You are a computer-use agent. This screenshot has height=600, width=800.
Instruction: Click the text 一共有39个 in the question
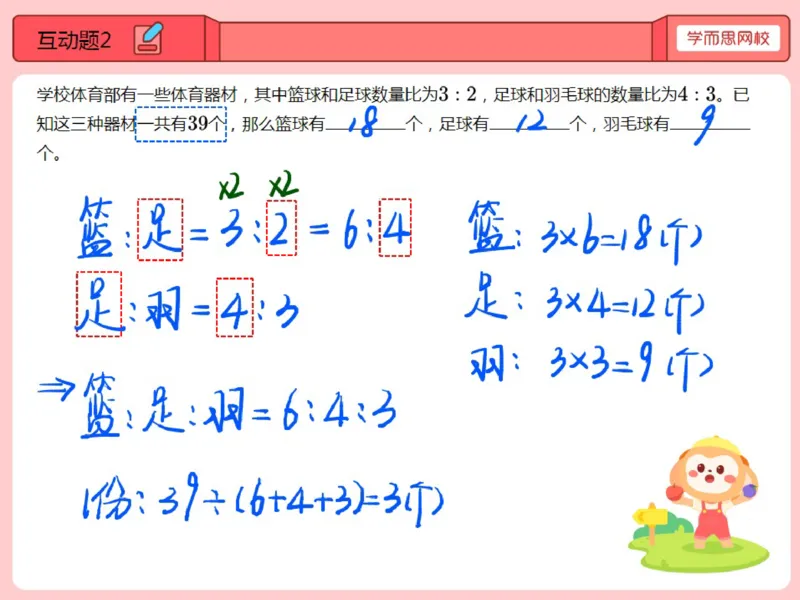[181, 124]
